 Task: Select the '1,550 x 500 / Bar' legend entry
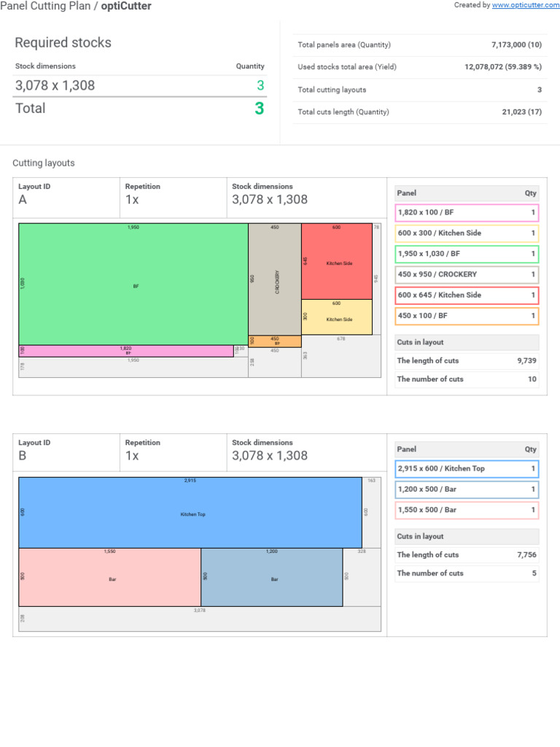coord(467,510)
